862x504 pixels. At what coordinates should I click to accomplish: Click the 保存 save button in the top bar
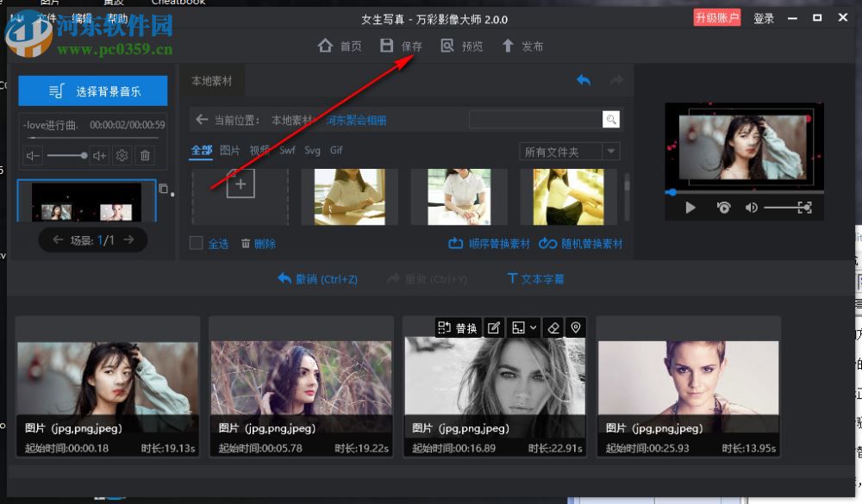click(x=401, y=46)
